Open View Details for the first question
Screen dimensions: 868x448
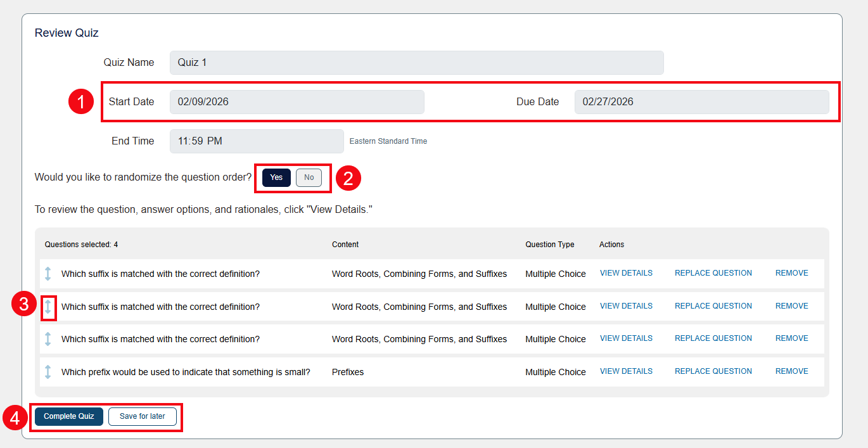pyautogui.click(x=626, y=272)
